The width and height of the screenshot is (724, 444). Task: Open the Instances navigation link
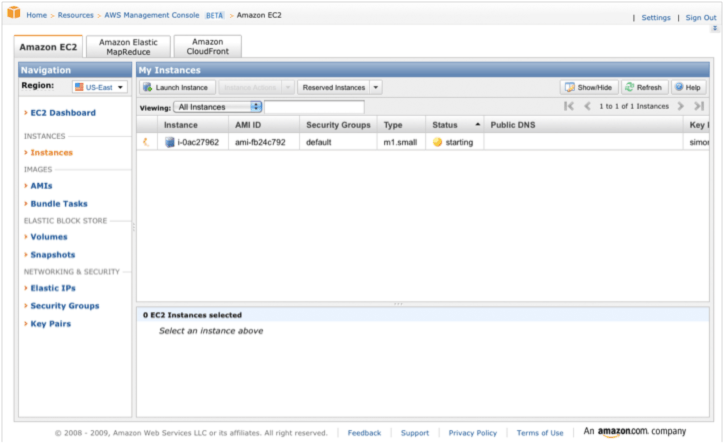click(x=51, y=152)
